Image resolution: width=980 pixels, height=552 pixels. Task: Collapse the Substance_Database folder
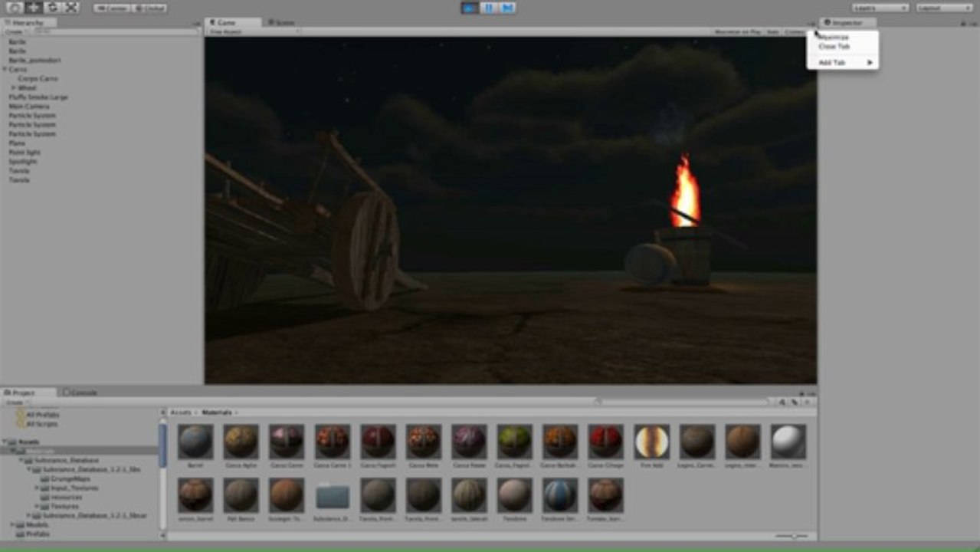(x=22, y=461)
